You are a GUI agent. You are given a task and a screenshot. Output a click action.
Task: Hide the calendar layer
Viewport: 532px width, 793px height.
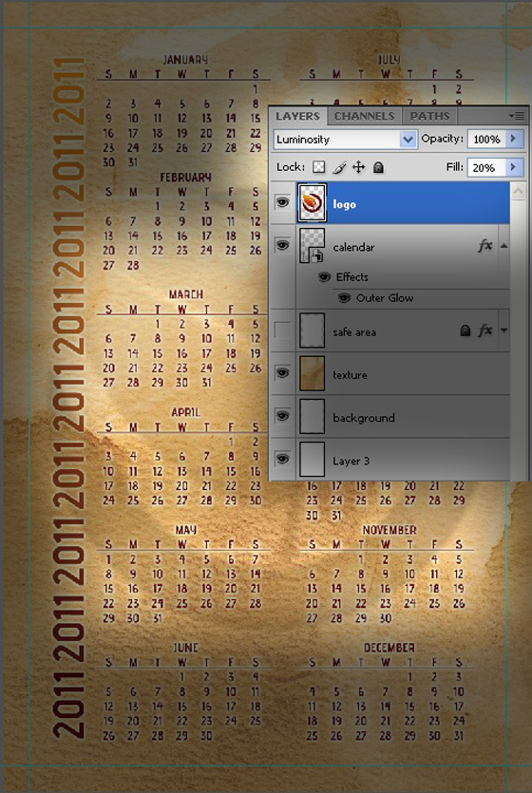(x=283, y=245)
